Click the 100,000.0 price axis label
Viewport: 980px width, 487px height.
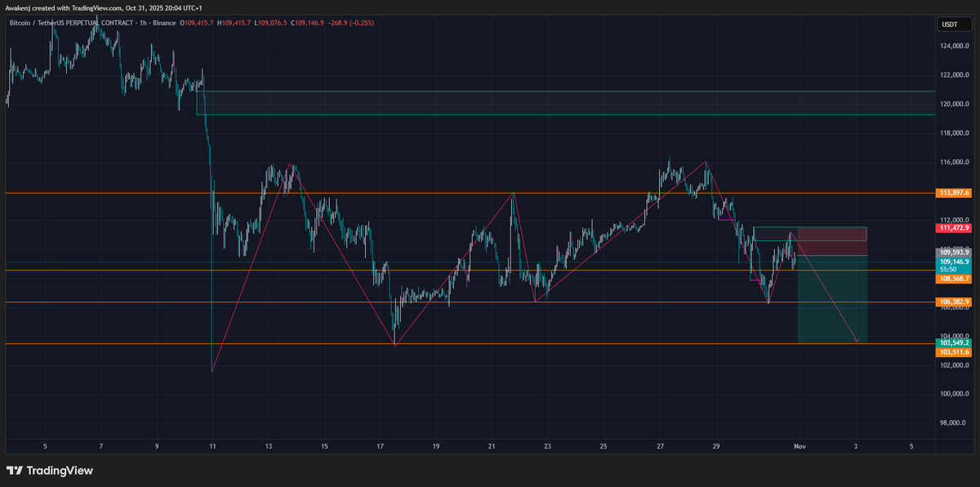coord(953,394)
